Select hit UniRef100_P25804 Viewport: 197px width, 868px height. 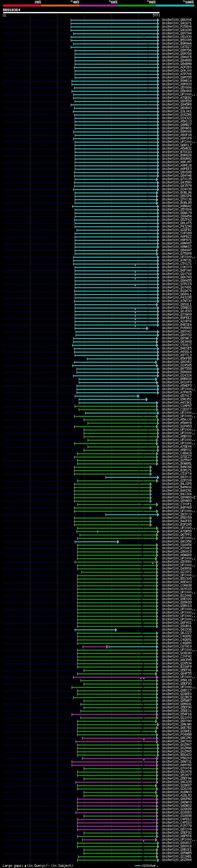point(176,26)
